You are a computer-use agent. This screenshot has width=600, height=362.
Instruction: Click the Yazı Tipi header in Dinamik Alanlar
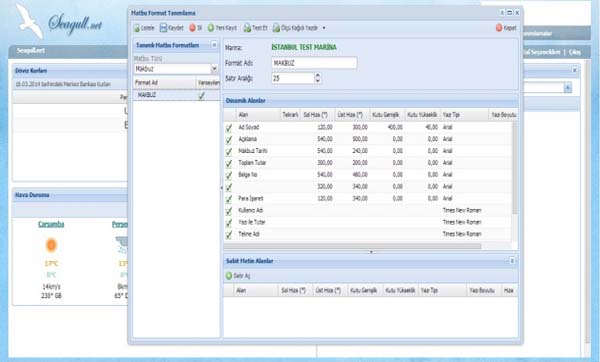[465, 115]
